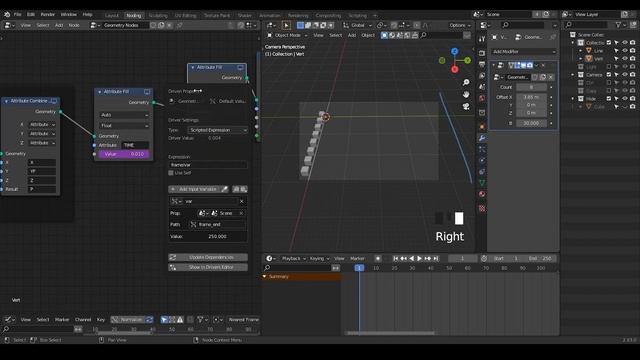Switch to the Shader workspace tab
Image resolution: width=640 pixels, height=360 pixels.
pyautogui.click(x=244, y=16)
